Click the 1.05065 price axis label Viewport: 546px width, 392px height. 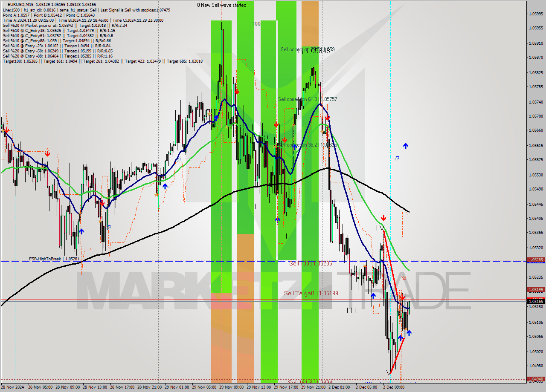(535, 336)
